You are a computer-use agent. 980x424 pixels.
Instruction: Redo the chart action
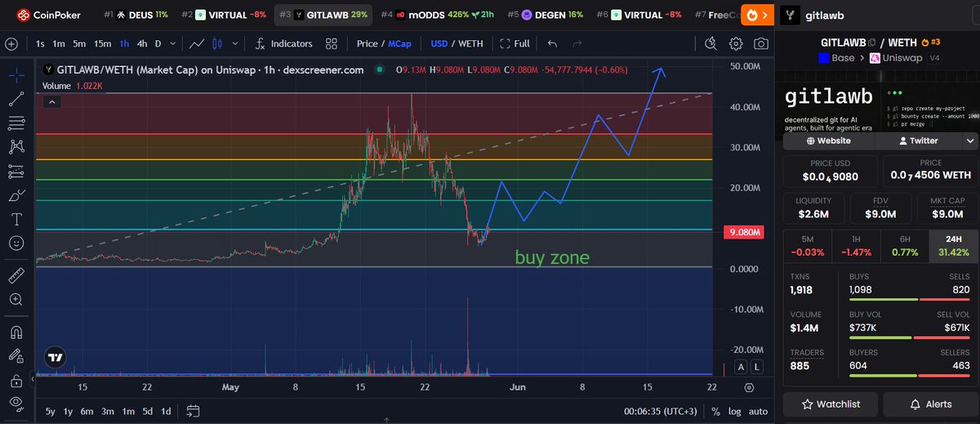[x=577, y=43]
